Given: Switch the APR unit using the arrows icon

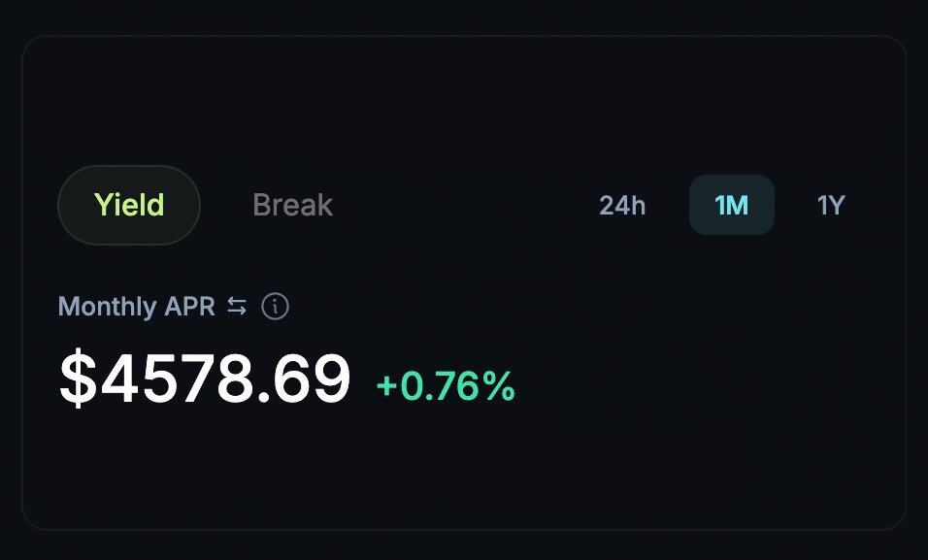Looking at the screenshot, I should (237, 307).
